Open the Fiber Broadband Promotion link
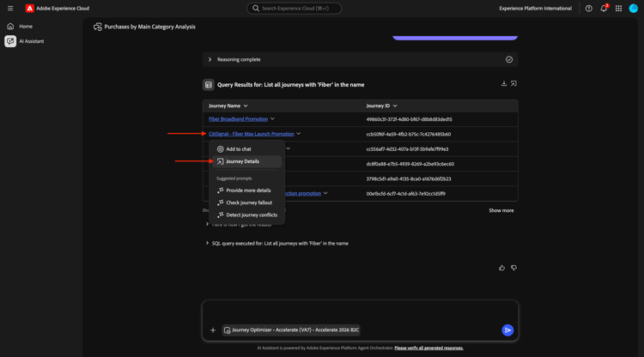The image size is (644, 357). point(238,119)
